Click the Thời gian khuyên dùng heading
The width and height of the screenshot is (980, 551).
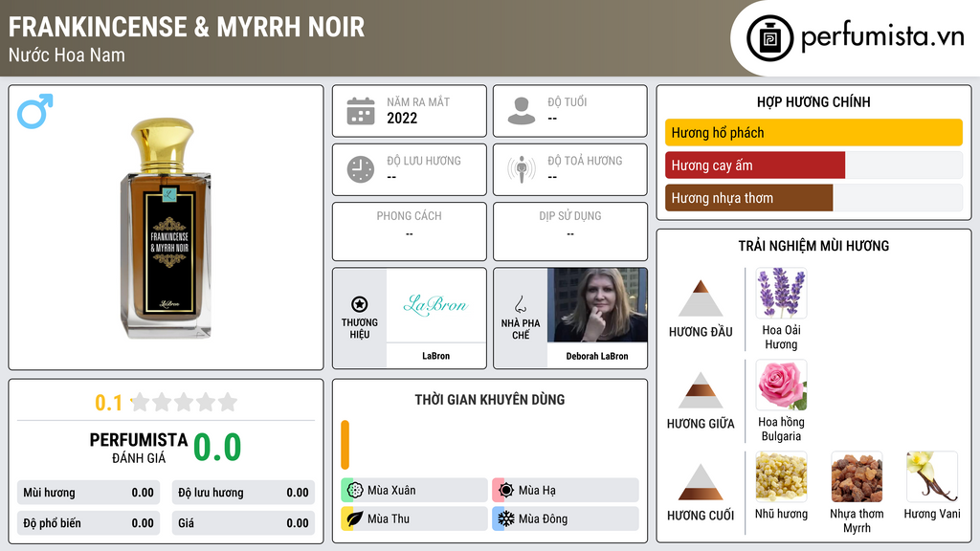tap(490, 400)
